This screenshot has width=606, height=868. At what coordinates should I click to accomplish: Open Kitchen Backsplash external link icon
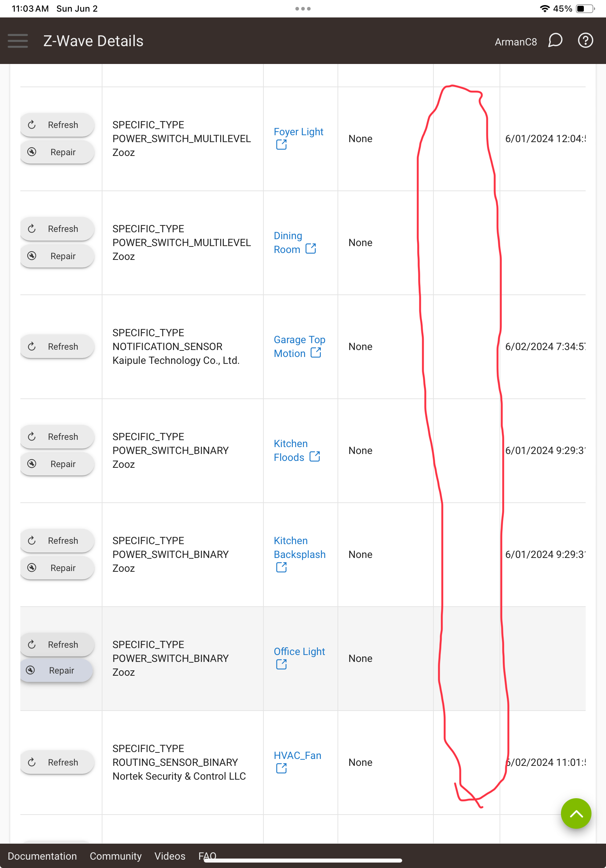pos(281,567)
